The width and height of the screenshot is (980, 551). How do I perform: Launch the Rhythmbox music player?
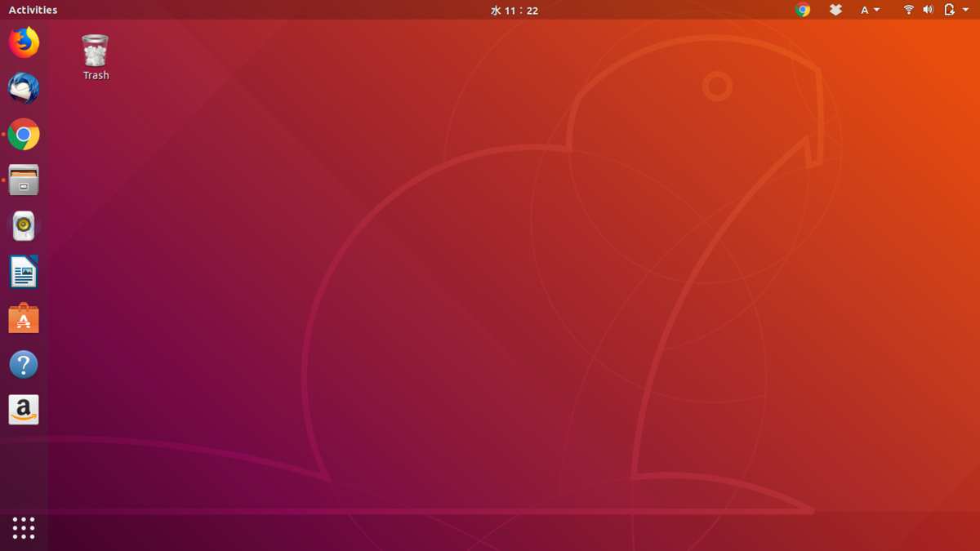[x=24, y=225]
